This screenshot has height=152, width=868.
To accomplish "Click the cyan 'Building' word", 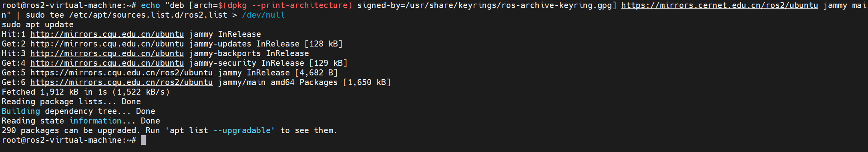I will [21, 111].
